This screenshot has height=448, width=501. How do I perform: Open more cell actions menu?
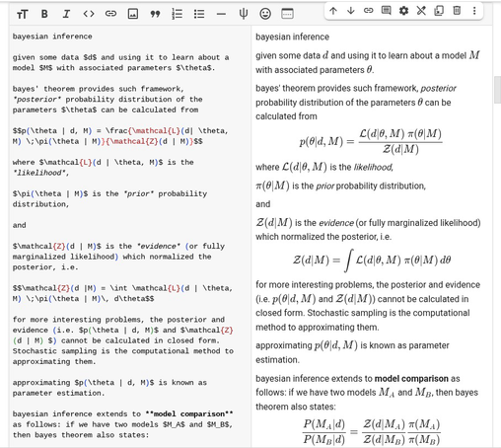pos(474,11)
